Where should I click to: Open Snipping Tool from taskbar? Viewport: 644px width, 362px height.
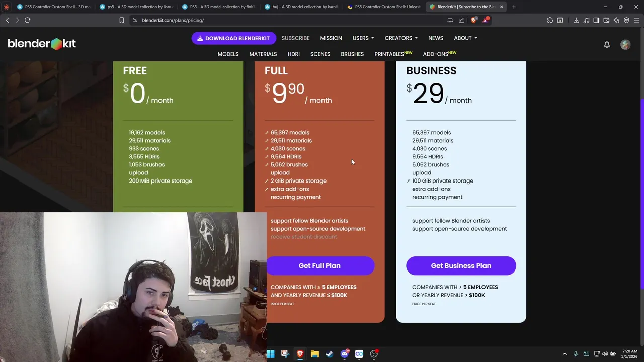pyautogui.click(x=285, y=354)
